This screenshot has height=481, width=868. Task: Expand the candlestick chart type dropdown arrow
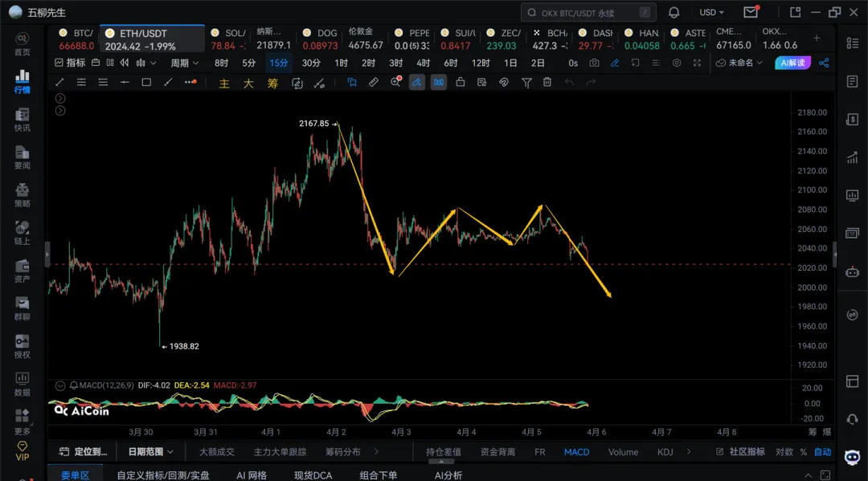click(x=154, y=63)
